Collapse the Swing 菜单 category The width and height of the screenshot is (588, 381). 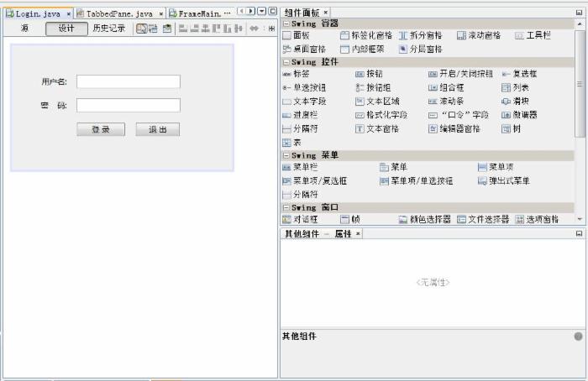pyautogui.click(x=286, y=155)
